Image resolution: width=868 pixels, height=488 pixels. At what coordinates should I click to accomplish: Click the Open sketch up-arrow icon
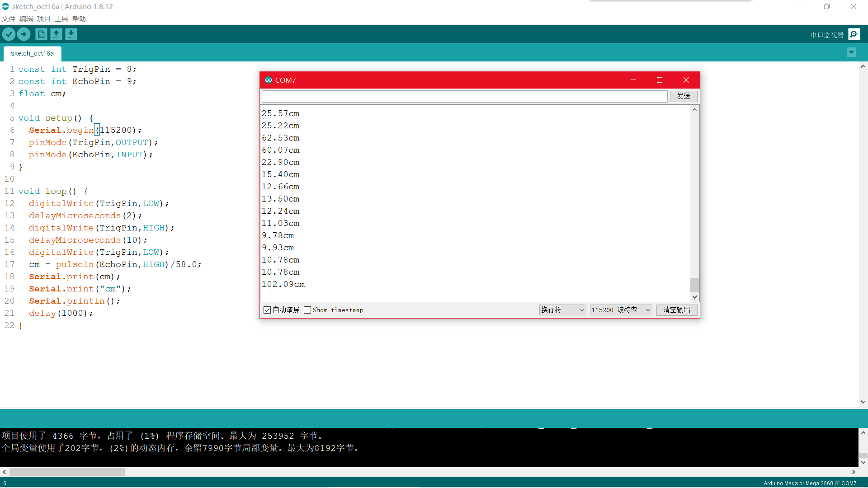[x=56, y=34]
